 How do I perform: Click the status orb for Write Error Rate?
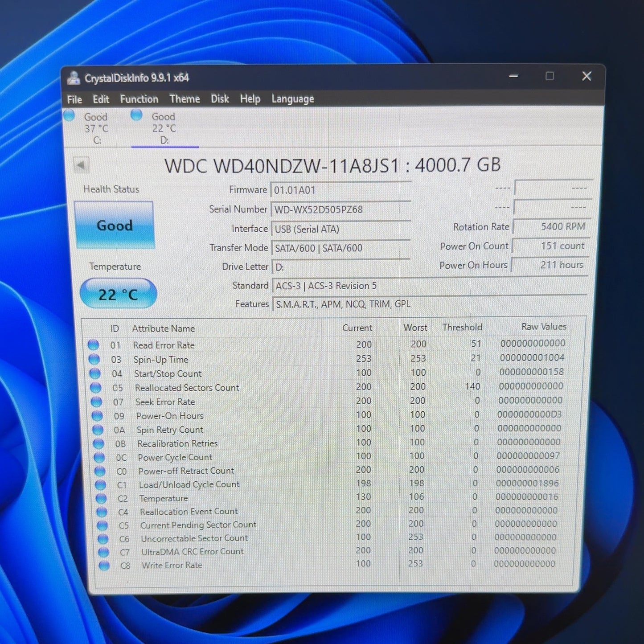tap(104, 566)
